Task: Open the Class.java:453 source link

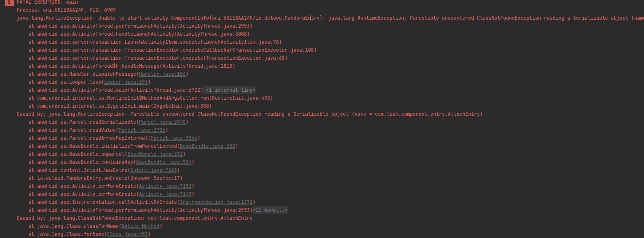Action: tap(127, 234)
